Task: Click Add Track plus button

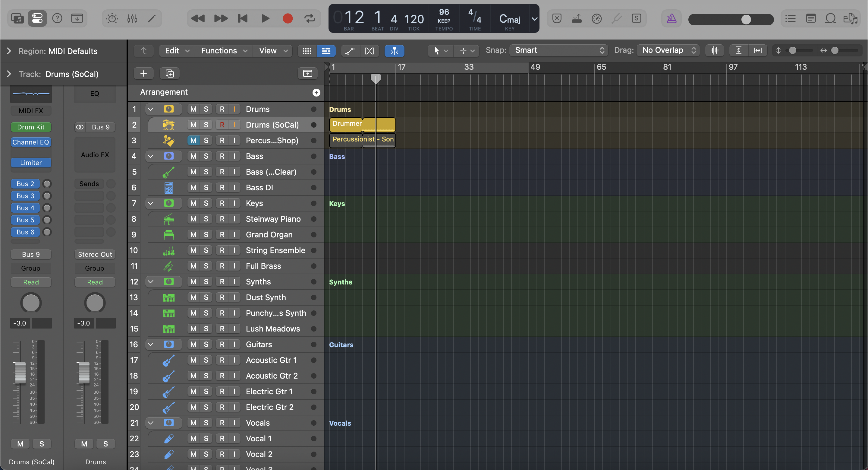Action: coord(143,74)
